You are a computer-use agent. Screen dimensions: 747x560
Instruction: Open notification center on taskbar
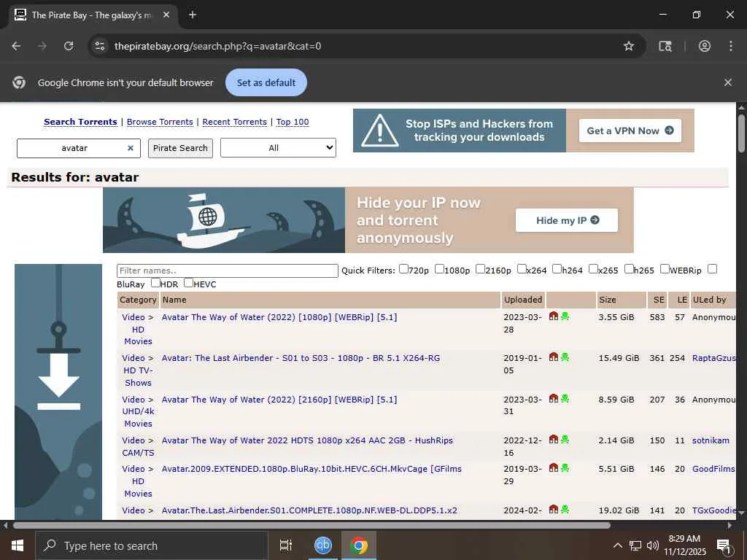point(724,545)
